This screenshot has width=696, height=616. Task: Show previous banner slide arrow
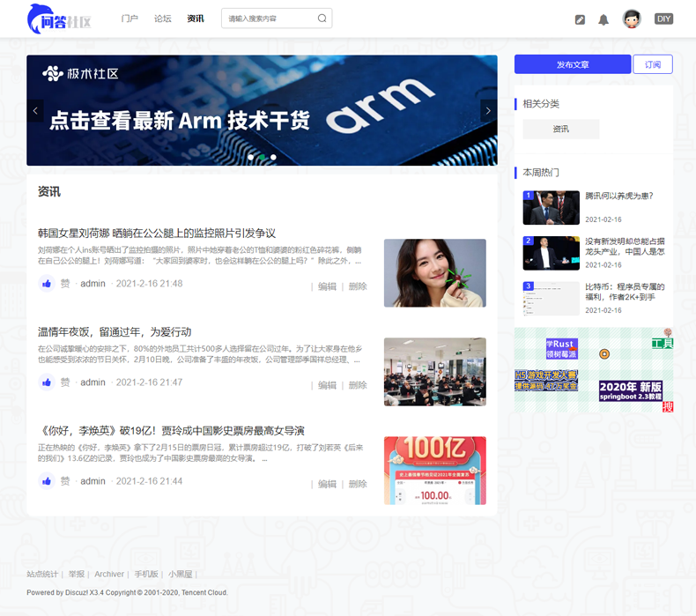click(35, 110)
